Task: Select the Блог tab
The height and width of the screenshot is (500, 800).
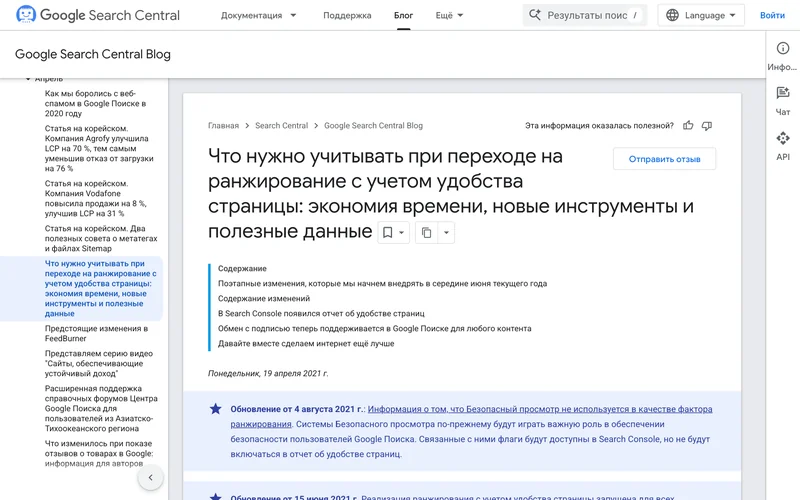Action: tap(403, 15)
